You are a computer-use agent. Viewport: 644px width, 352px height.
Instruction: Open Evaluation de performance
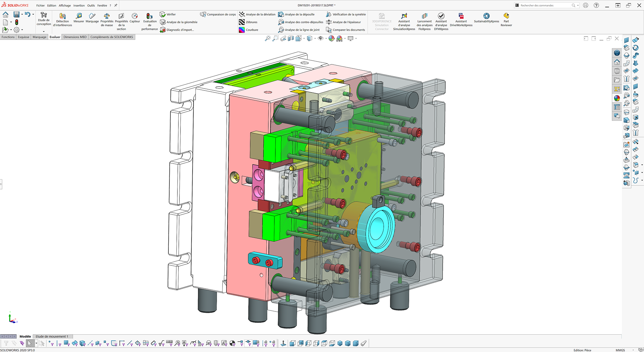click(150, 16)
